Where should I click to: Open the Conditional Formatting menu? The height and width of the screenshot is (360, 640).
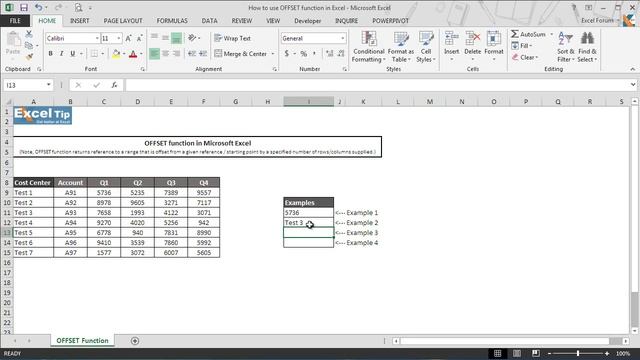369,47
